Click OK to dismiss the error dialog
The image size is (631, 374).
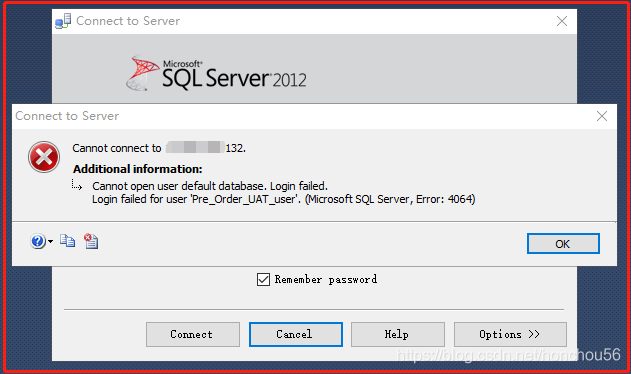[x=563, y=244]
